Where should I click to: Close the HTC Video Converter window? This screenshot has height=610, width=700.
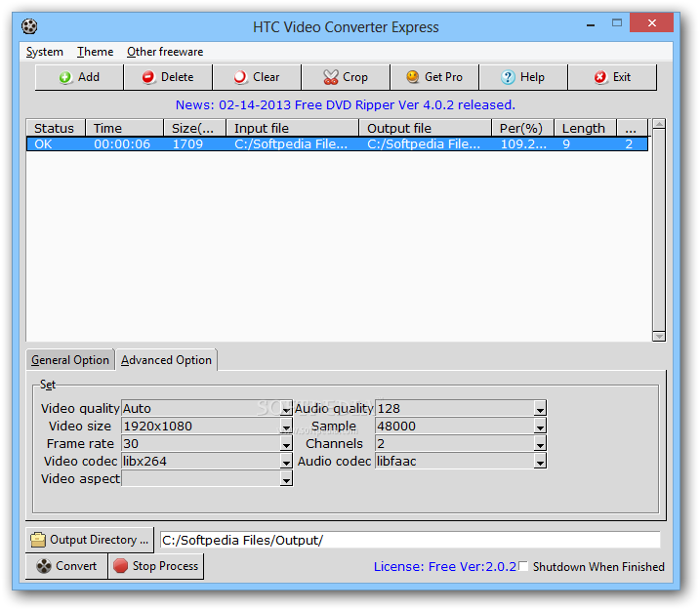[652, 22]
